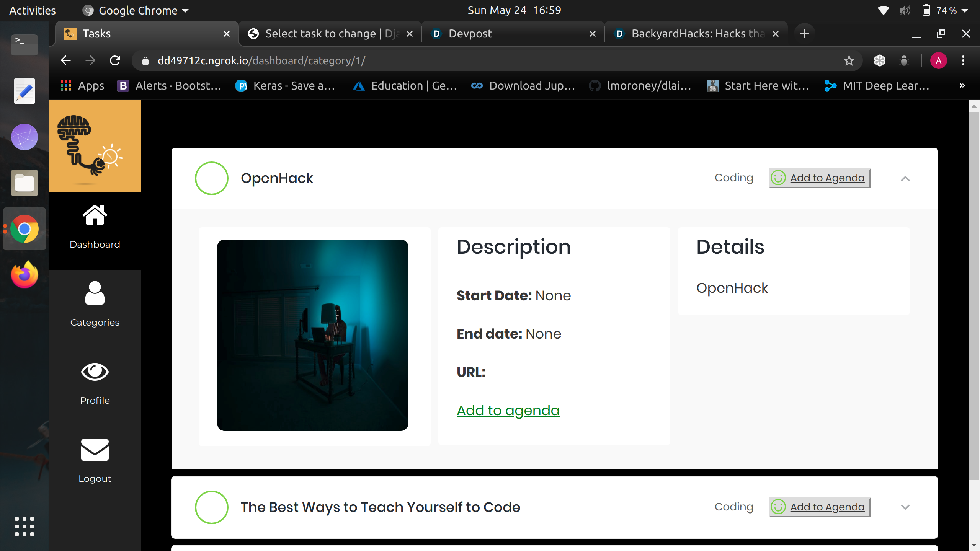
Task: Show hidden bookmarks with the chevron
Action: [x=962, y=86]
